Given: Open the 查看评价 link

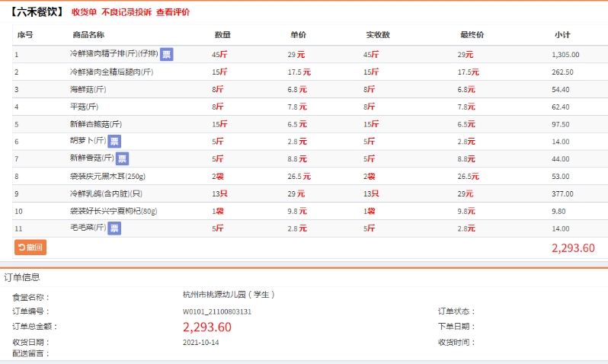Looking at the screenshot, I should (173, 12).
